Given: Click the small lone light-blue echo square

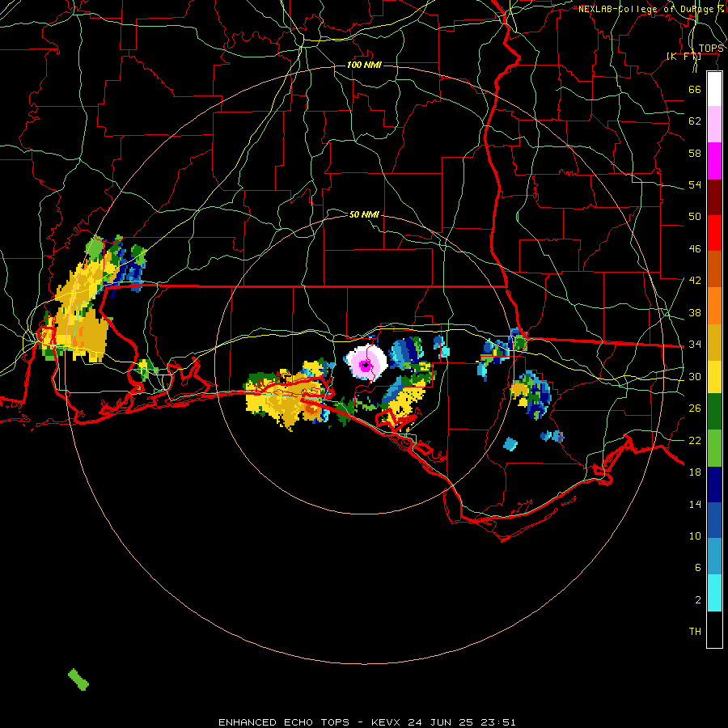Looking at the screenshot, I should (510, 444).
